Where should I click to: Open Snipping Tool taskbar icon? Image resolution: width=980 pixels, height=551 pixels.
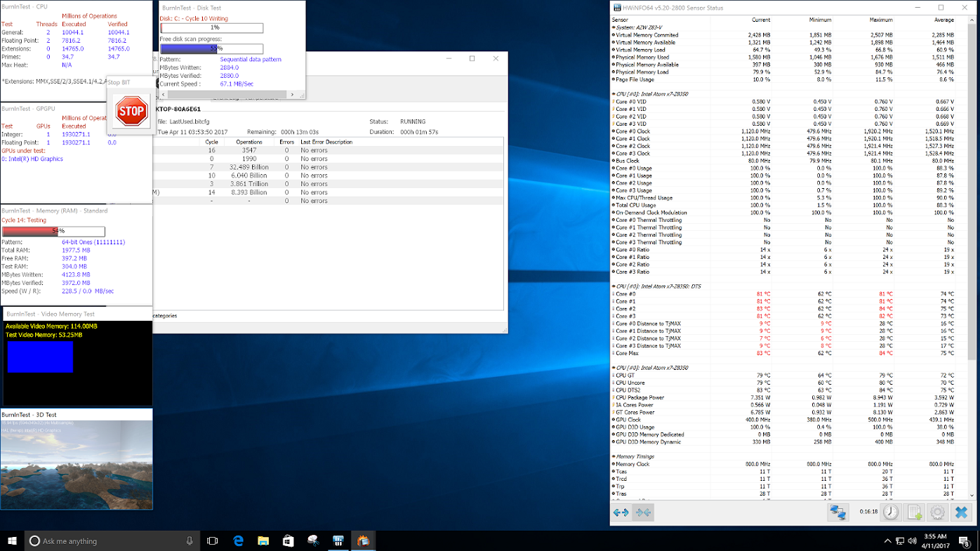pos(313,540)
